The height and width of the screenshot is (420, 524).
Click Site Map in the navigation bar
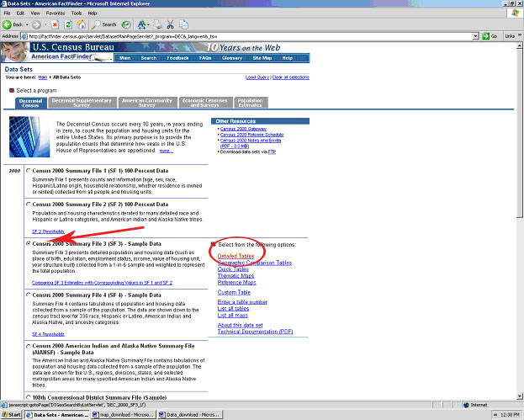coord(262,58)
